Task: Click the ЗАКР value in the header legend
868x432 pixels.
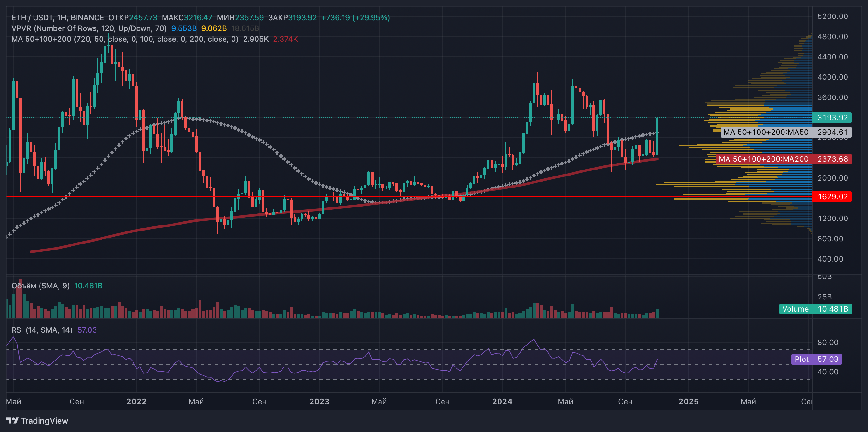Action: click(302, 17)
